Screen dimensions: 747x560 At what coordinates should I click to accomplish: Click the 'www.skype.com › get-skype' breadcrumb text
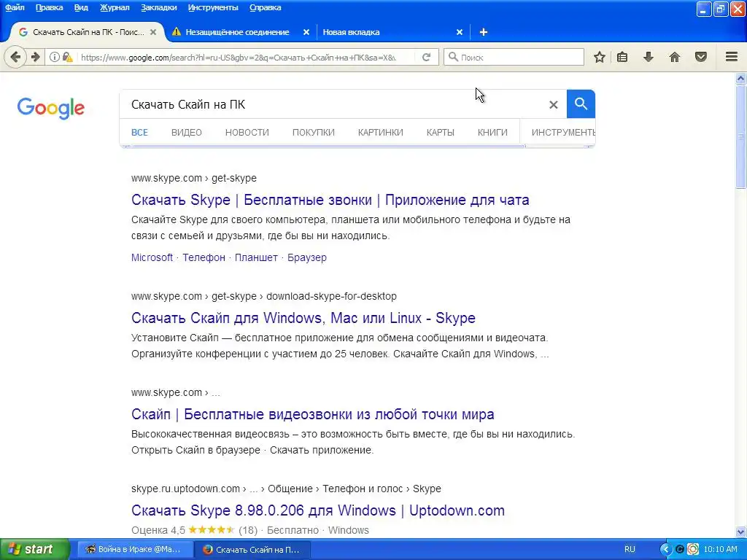pos(194,178)
